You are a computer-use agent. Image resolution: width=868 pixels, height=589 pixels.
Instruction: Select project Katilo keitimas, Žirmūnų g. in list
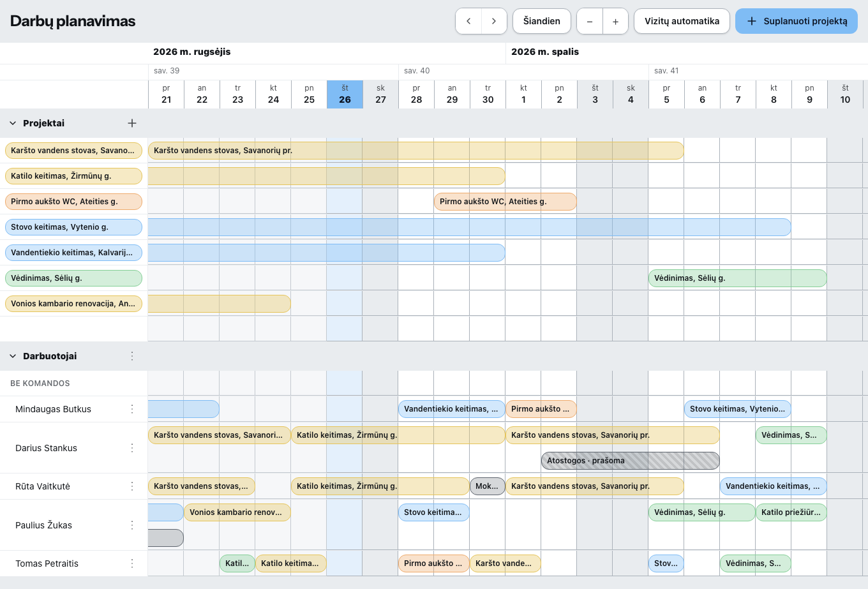[73, 176]
